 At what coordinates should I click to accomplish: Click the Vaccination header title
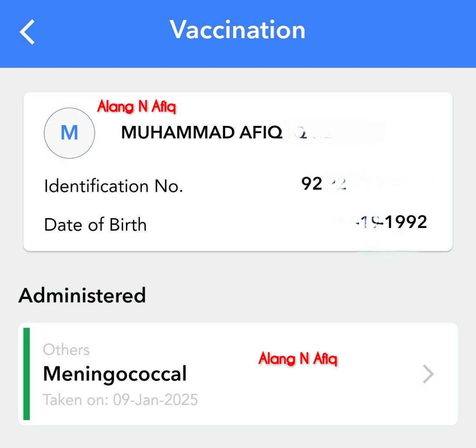[x=238, y=30]
